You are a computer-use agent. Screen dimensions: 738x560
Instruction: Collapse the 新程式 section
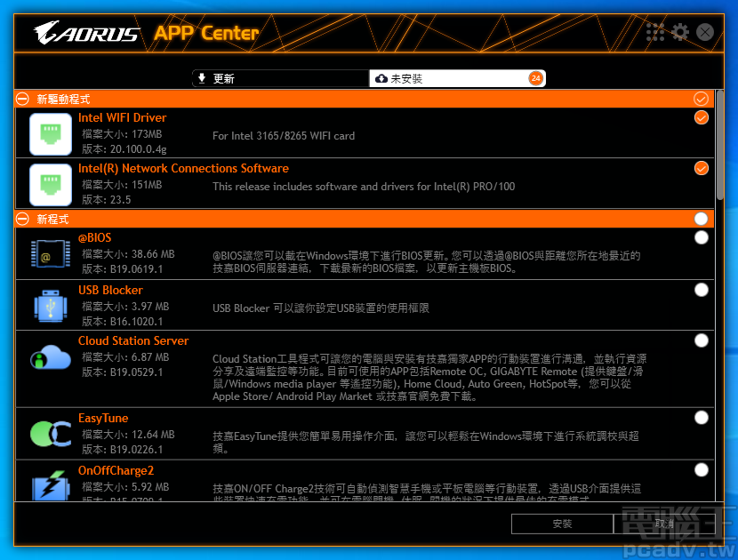20,219
